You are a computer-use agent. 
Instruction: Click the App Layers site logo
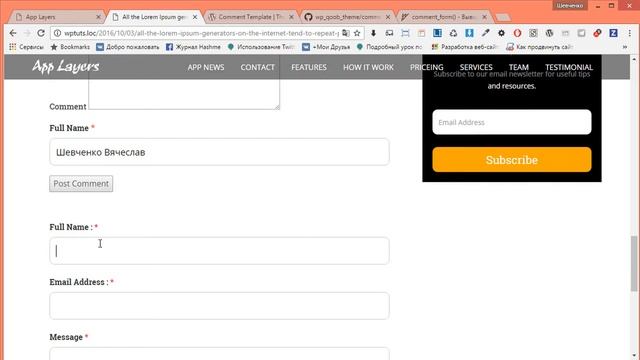66,66
